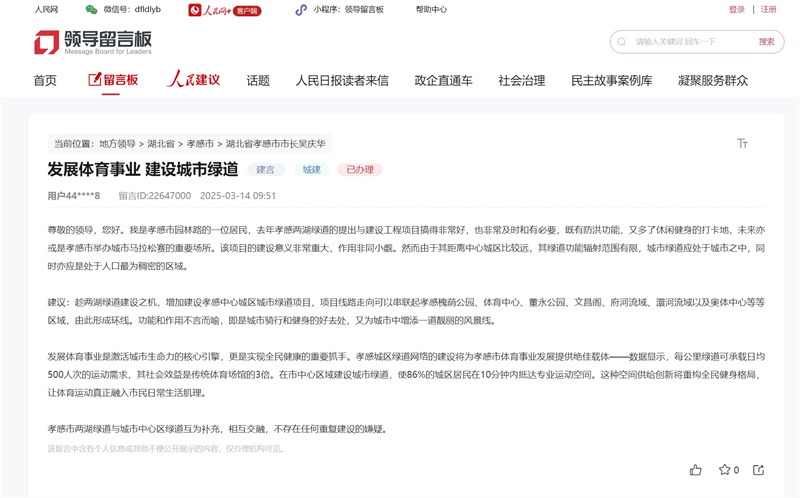The height and width of the screenshot is (498, 800).
Task: Click the 建言 tag badge
Action: point(265,169)
